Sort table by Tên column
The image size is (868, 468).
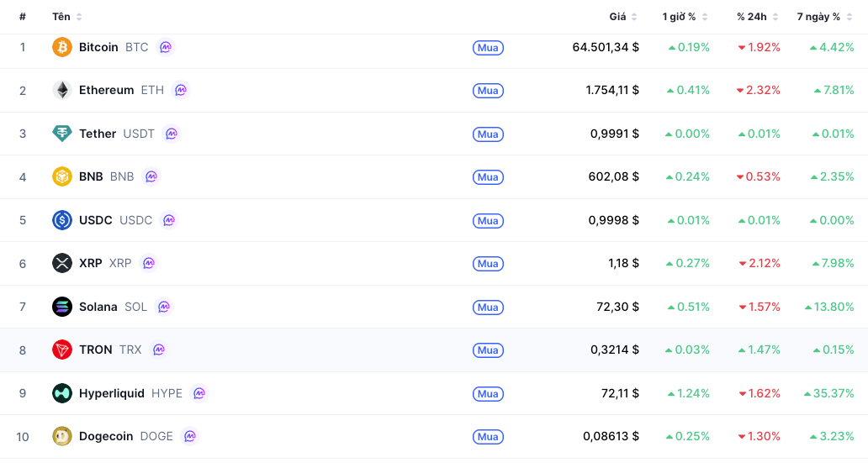pos(67,17)
